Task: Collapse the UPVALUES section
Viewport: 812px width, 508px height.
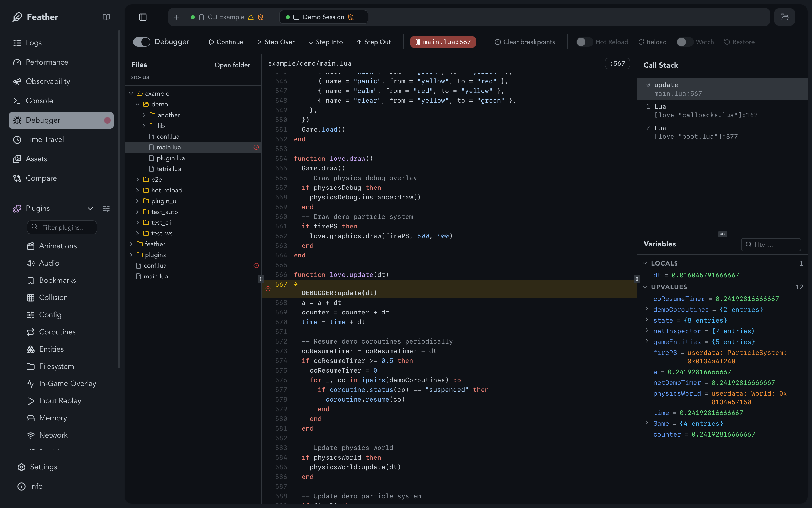Action: [x=644, y=287]
